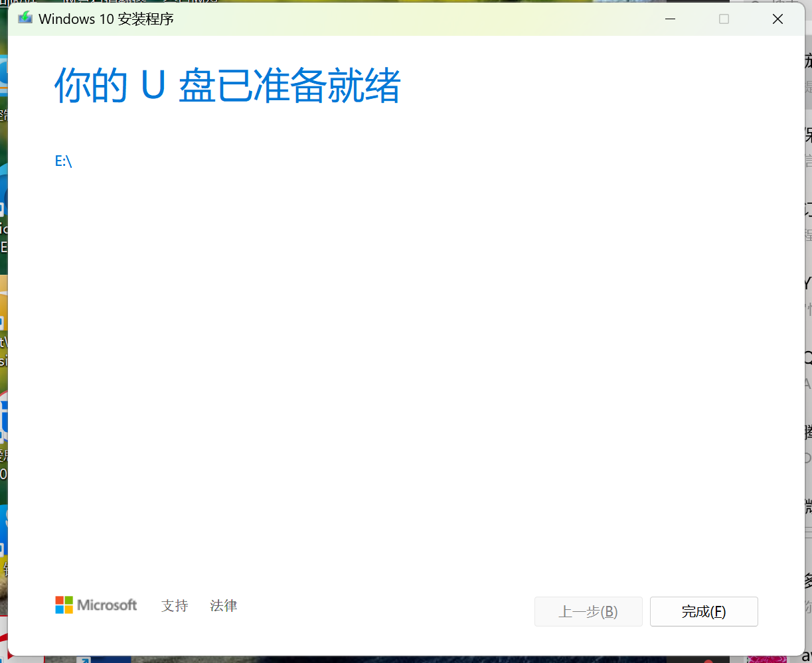Click the Windows 10 安装程序 title text
This screenshot has width=812, height=663.
(106, 19)
